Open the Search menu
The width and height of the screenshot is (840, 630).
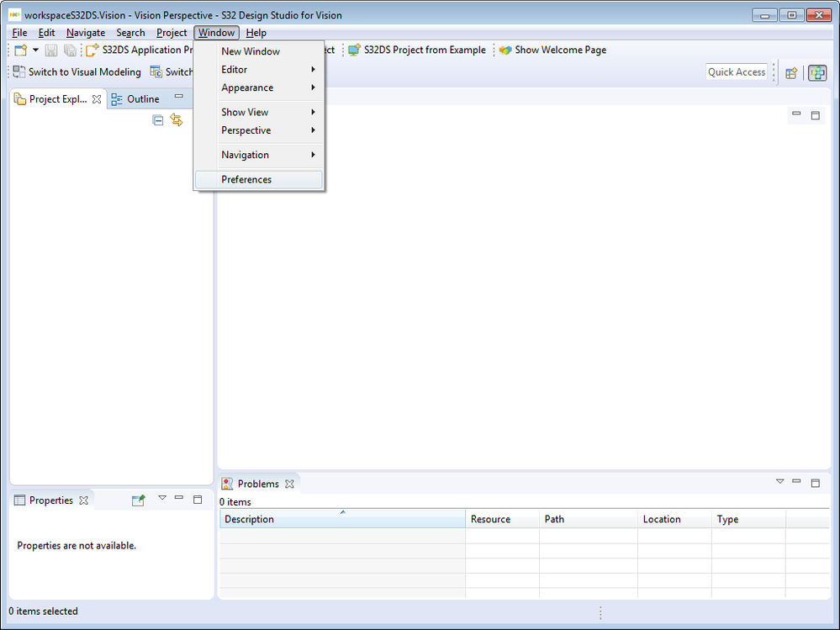[x=130, y=33]
